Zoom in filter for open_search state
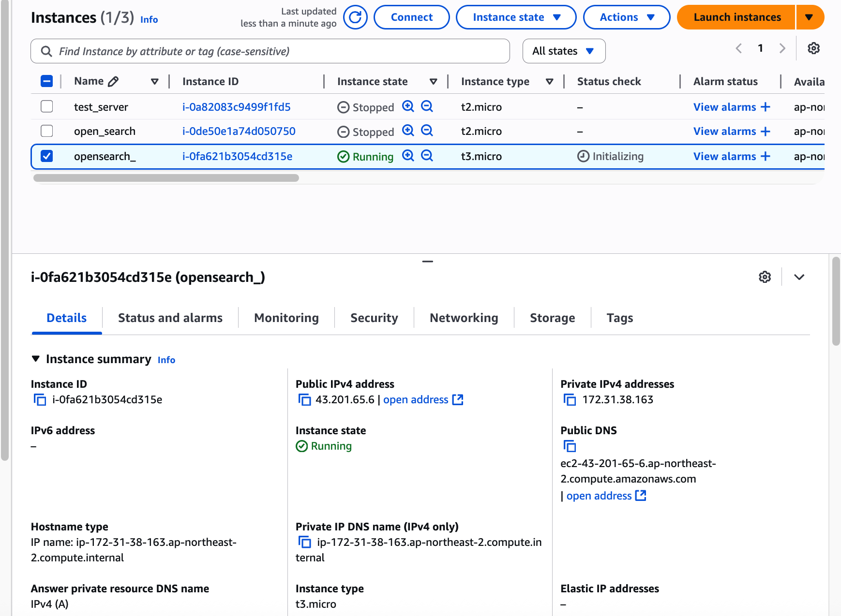This screenshot has width=841, height=616. (x=408, y=131)
